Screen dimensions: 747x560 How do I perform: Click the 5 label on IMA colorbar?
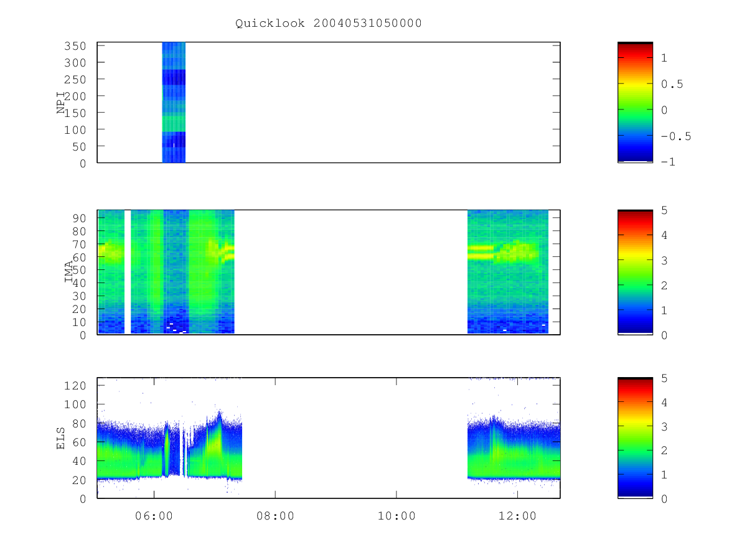[x=664, y=210]
